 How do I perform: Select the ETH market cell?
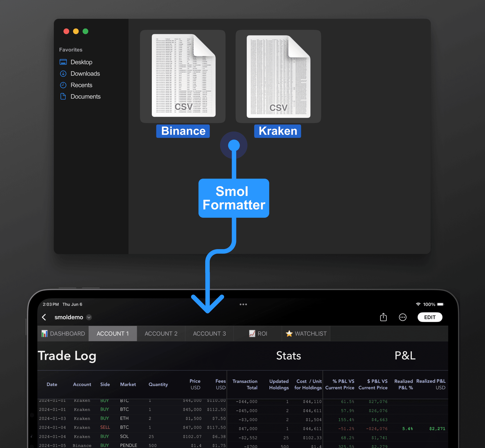click(x=124, y=418)
